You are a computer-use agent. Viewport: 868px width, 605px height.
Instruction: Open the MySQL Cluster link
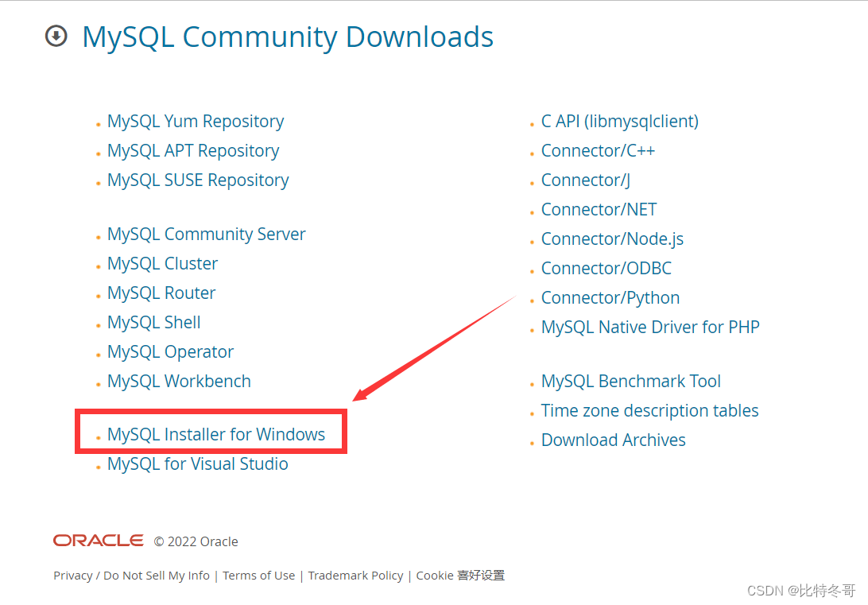point(163,263)
